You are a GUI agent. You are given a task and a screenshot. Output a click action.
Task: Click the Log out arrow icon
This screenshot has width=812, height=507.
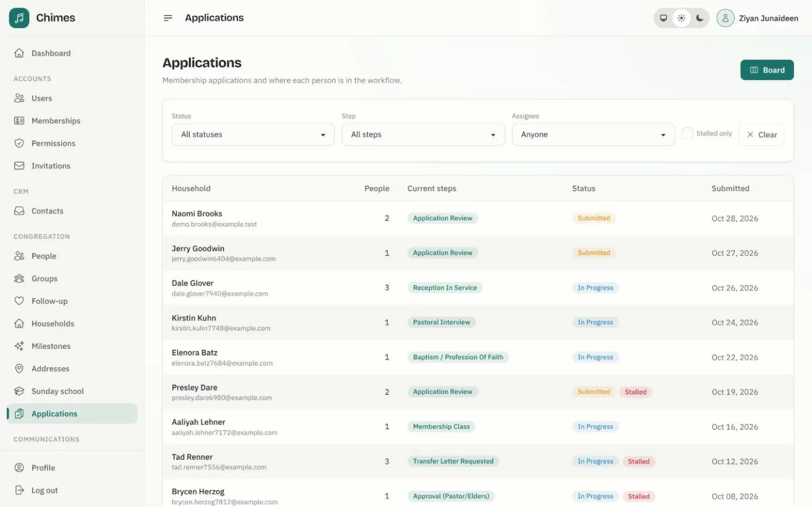pyautogui.click(x=19, y=491)
